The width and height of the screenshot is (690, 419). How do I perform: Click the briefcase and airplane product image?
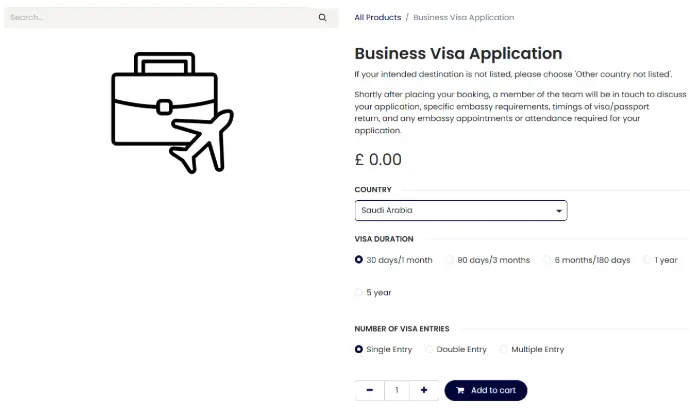[172, 112]
